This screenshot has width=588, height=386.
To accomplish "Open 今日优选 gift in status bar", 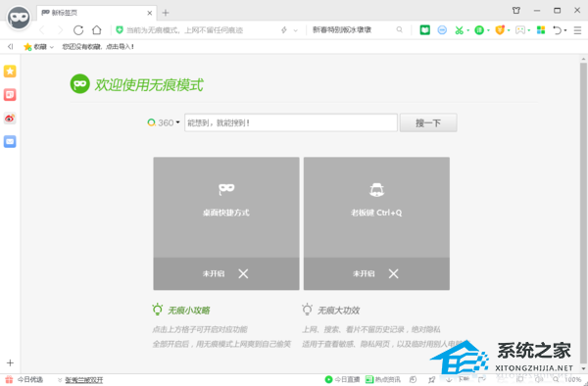I will 24,379.
